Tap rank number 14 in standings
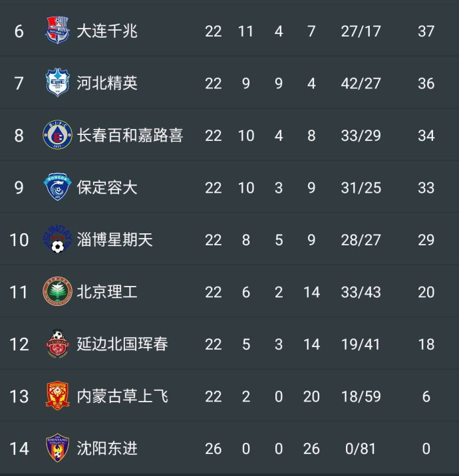The height and width of the screenshot is (476, 459). 19,448
